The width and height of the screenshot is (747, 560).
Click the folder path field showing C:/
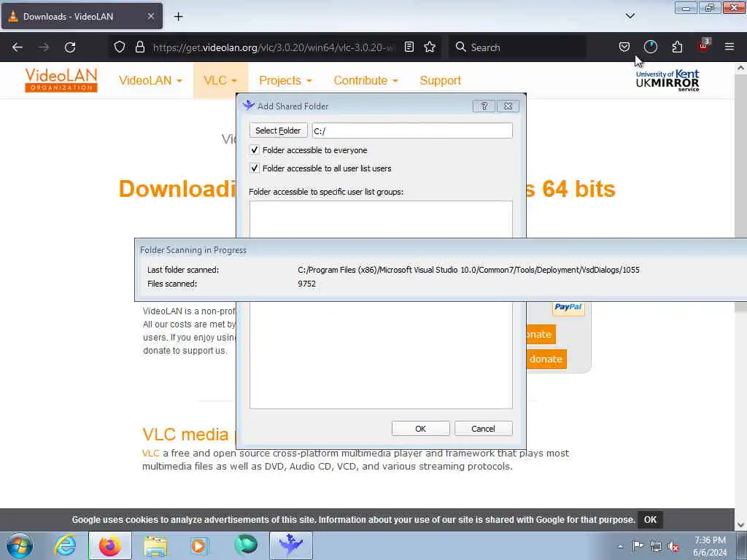tap(412, 131)
